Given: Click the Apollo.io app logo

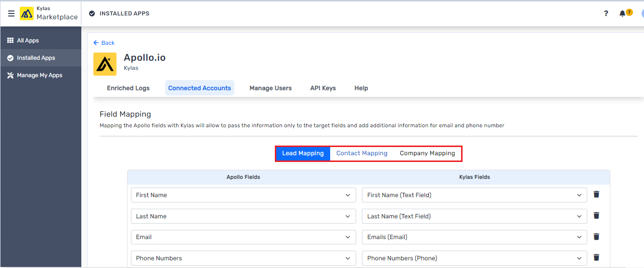Looking at the screenshot, I should pos(105,64).
